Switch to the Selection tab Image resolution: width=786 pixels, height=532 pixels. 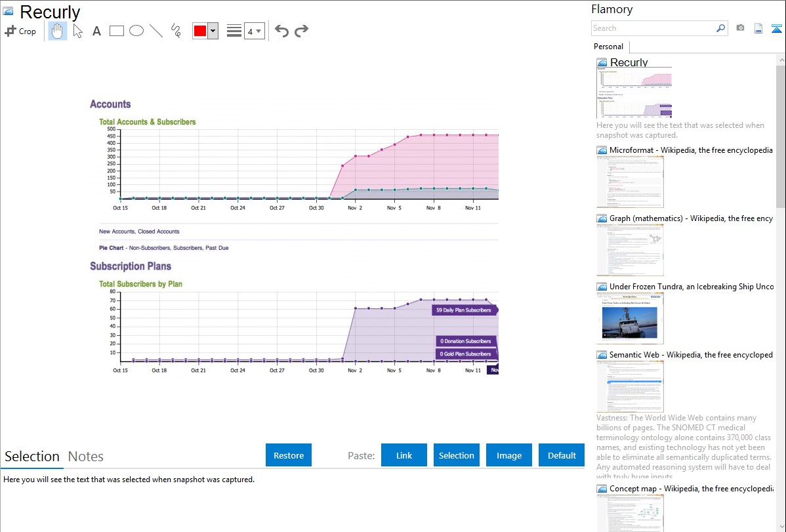32,457
